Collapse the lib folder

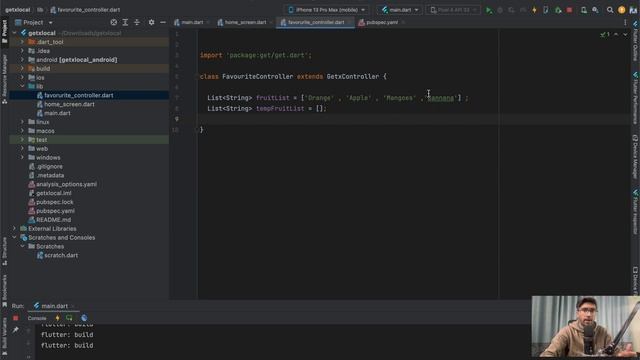22,87
